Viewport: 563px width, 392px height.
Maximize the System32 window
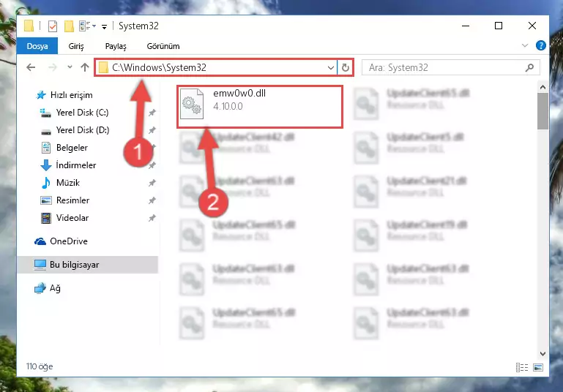tap(499, 26)
